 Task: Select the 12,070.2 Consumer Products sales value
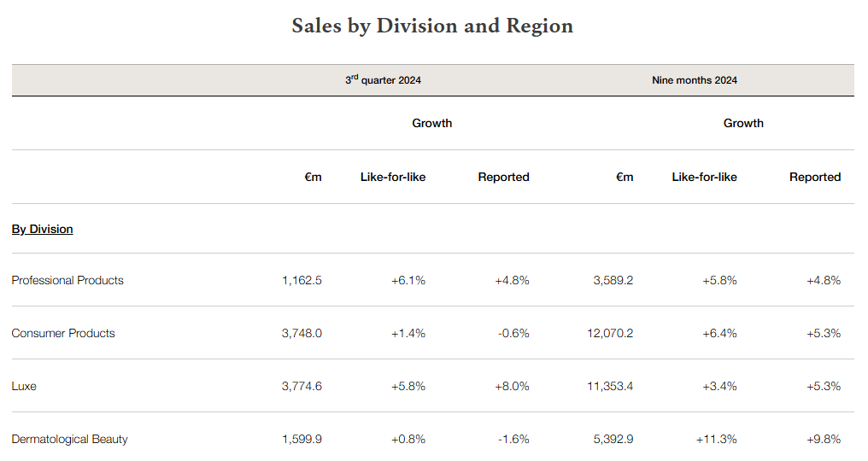(x=610, y=333)
